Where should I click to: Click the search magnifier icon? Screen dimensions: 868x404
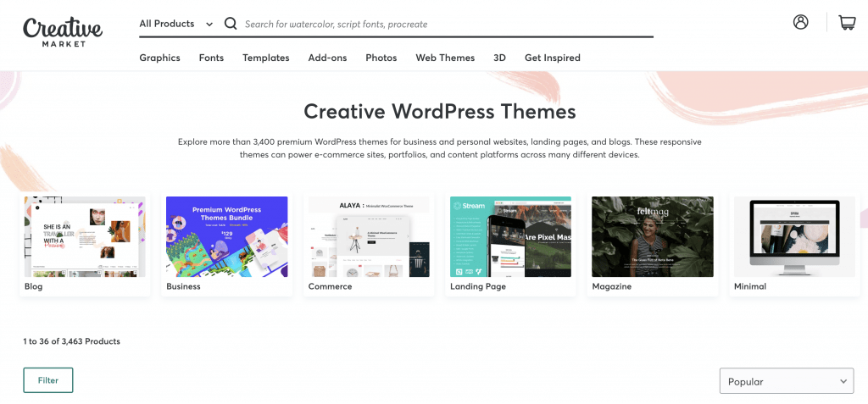pos(231,24)
